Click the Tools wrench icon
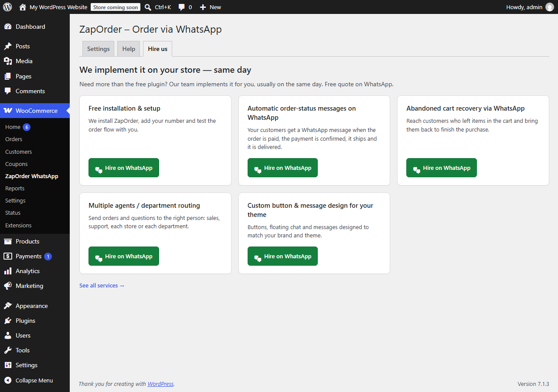 point(8,350)
